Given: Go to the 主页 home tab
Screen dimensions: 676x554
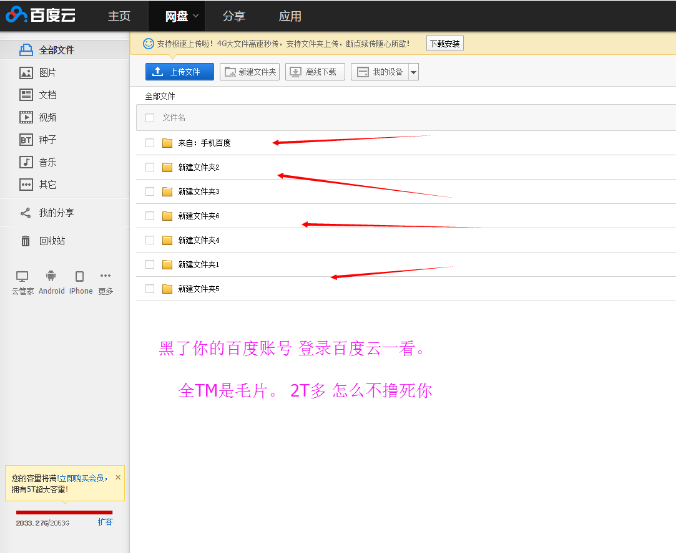Looking at the screenshot, I should tap(119, 16).
